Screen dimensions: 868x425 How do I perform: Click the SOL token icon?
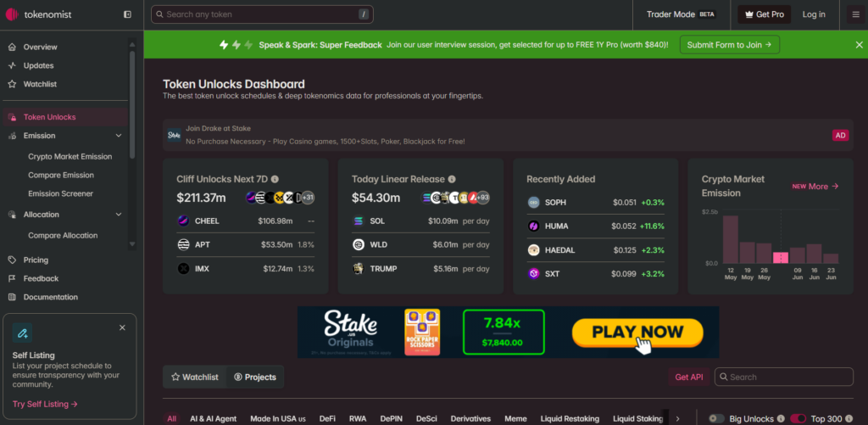click(x=359, y=221)
